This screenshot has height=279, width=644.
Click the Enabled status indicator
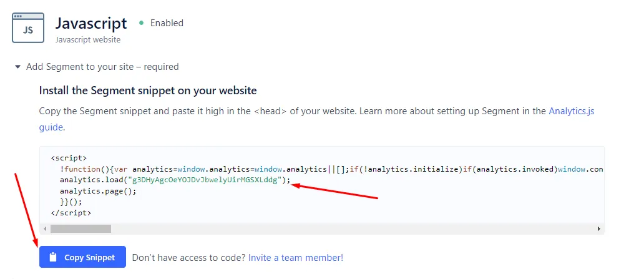pos(161,23)
